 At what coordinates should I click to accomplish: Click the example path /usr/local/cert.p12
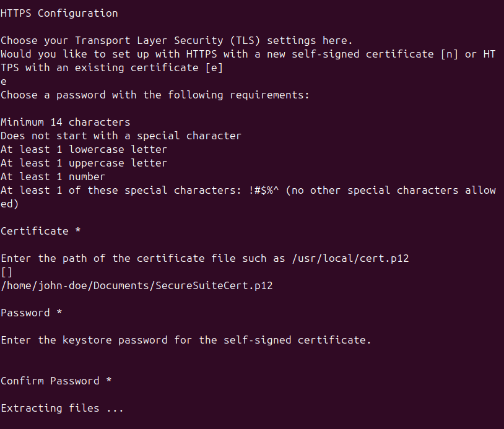click(x=350, y=258)
